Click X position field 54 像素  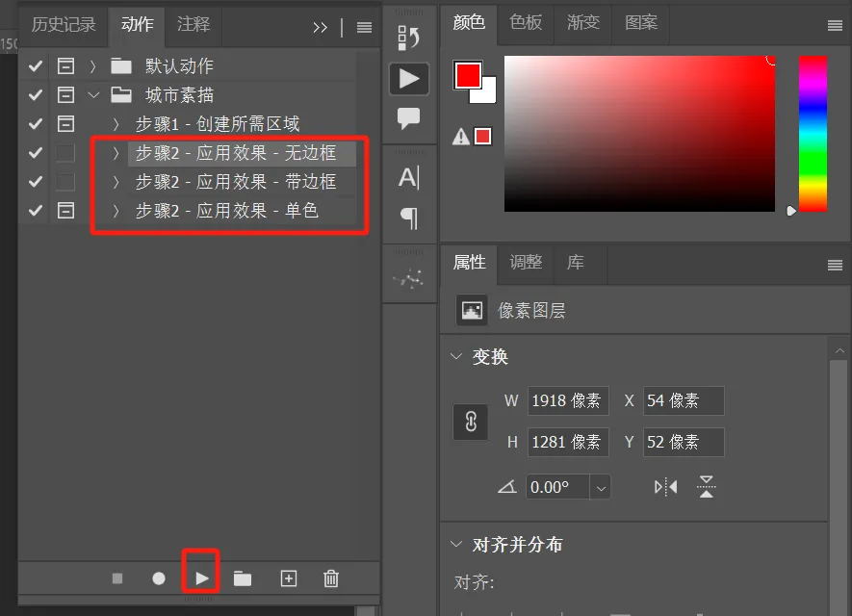click(x=684, y=401)
